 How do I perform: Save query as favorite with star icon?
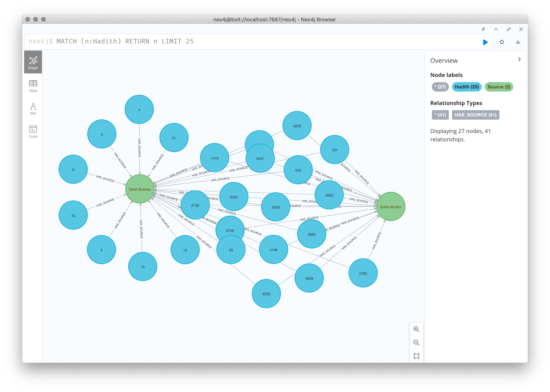coord(502,42)
